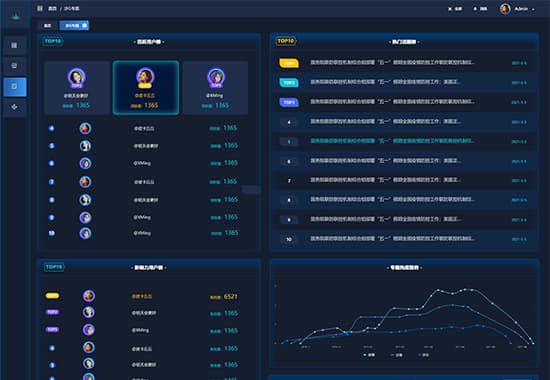
Task: Open topic number 9 headline
Action: point(385,219)
